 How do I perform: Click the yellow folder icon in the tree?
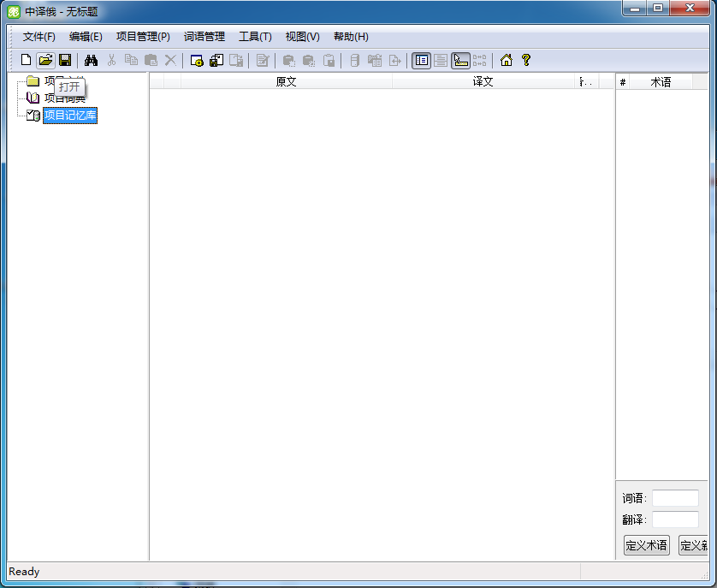click(x=33, y=81)
